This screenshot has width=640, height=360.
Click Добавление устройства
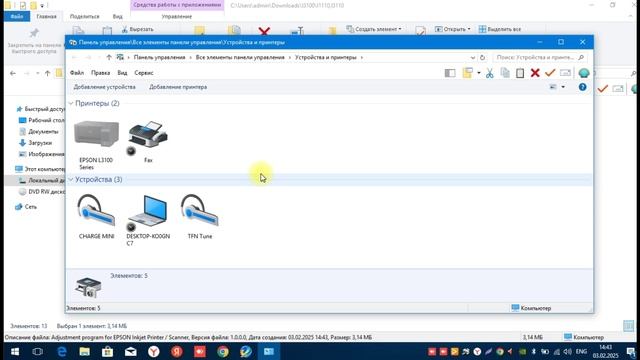pos(104,87)
